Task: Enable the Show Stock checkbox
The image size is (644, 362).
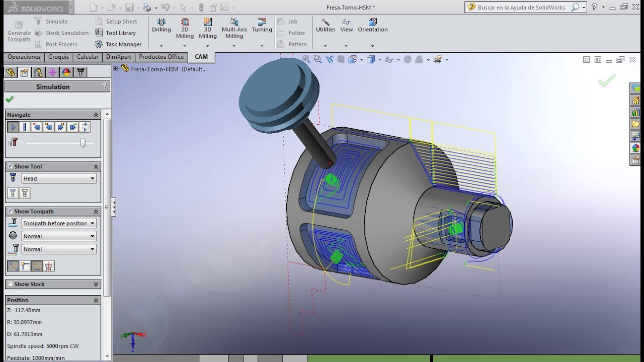Action: [x=10, y=284]
